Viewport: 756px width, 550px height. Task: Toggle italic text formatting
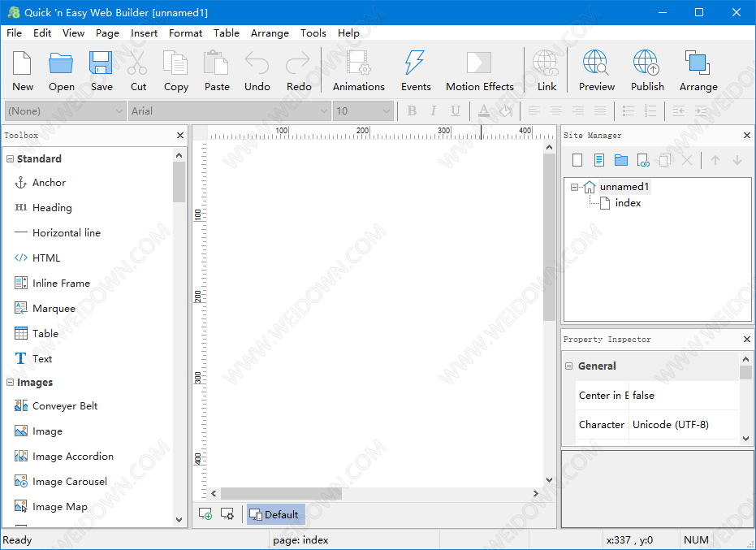(434, 111)
